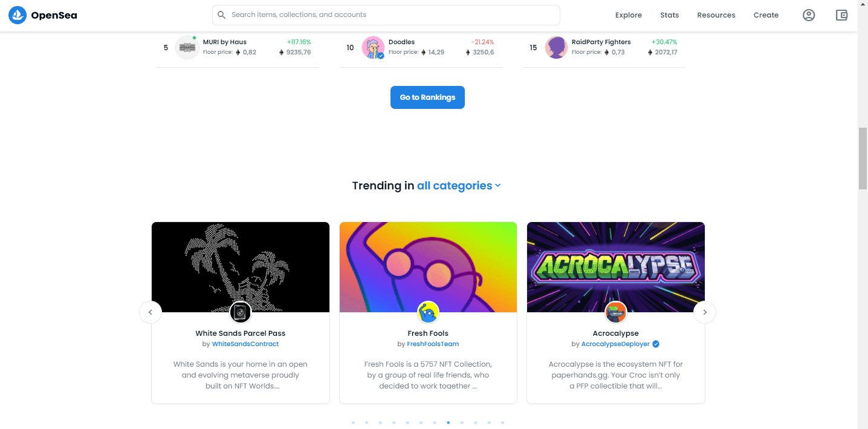Expand the all categories dropdown

click(x=459, y=186)
